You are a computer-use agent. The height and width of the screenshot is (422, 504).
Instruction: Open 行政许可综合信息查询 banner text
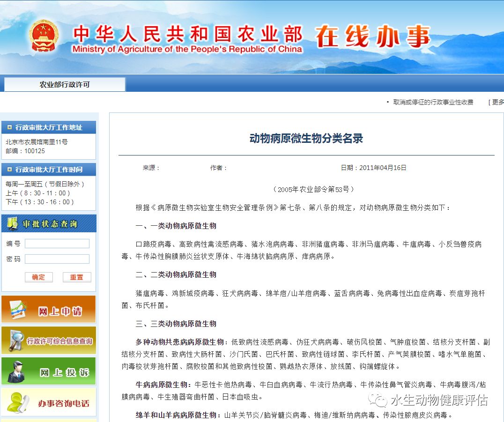(59, 341)
